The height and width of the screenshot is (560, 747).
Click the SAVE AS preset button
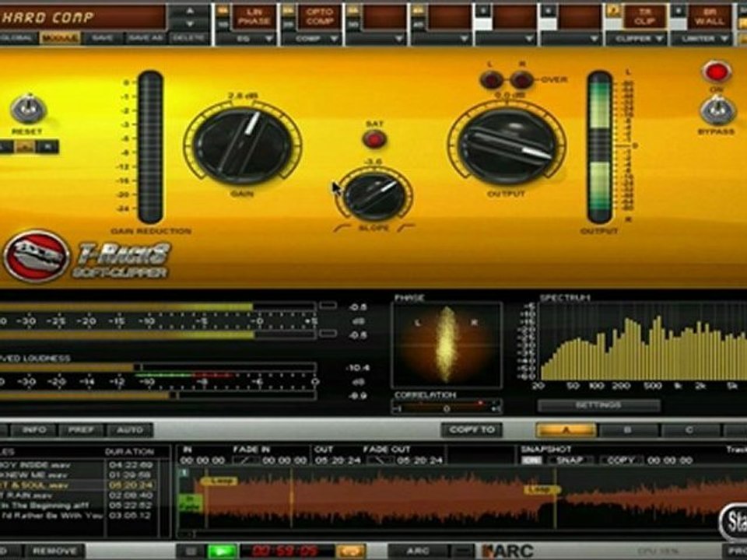pyautogui.click(x=146, y=38)
